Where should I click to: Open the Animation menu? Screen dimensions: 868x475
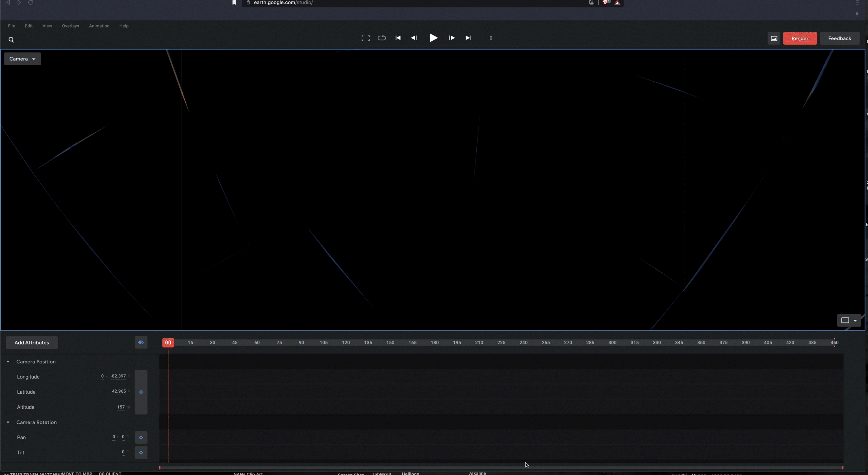click(x=99, y=26)
